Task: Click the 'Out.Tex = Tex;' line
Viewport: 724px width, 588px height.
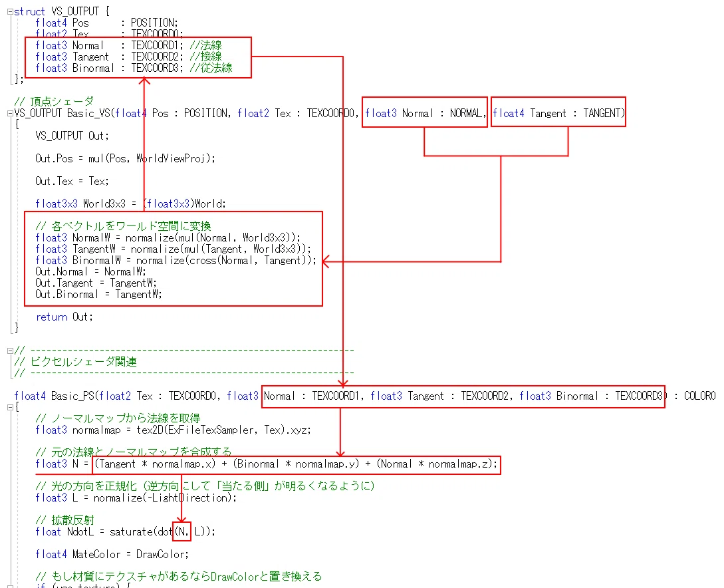Action: tap(72, 181)
